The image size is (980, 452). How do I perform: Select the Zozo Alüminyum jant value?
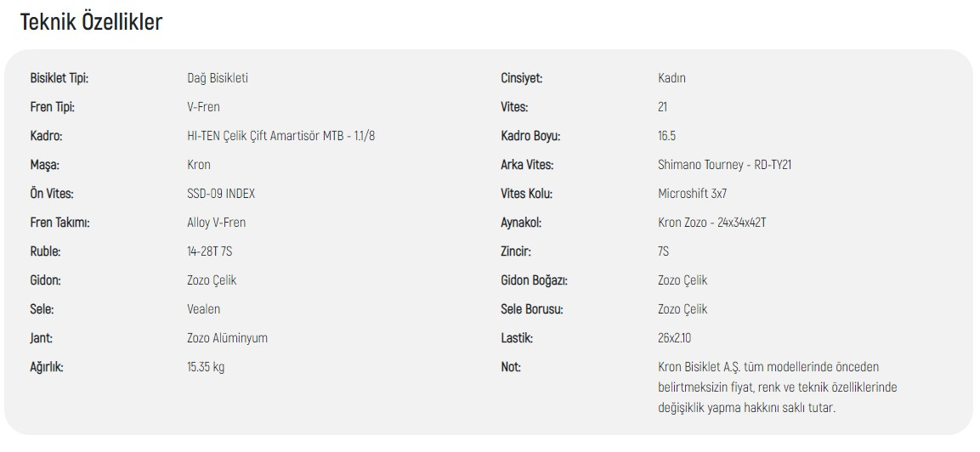click(227, 338)
